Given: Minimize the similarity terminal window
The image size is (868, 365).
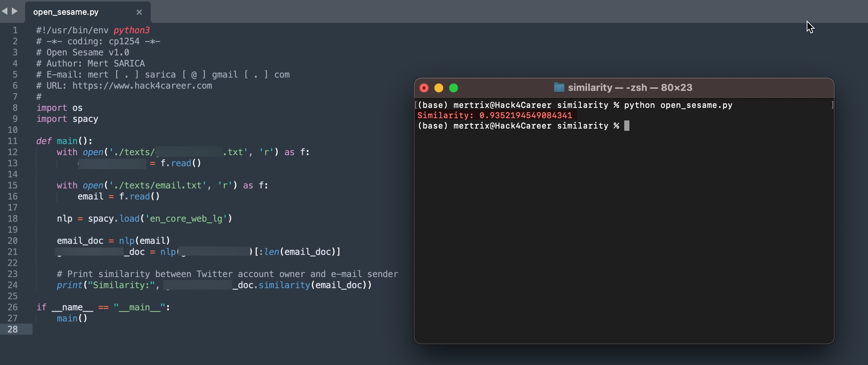Looking at the screenshot, I should pyautogui.click(x=439, y=88).
